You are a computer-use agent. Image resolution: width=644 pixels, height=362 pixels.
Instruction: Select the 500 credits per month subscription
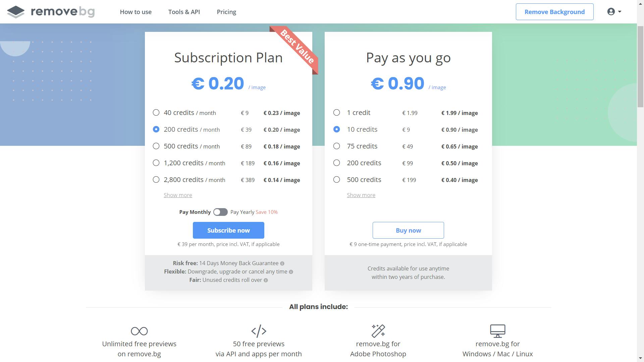156,146
